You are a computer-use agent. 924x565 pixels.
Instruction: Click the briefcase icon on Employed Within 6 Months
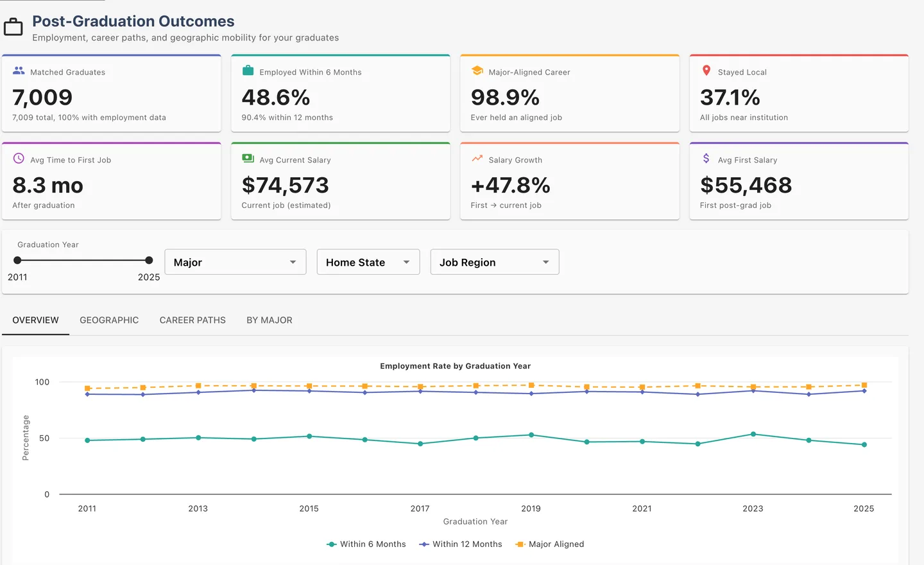pos(248,71)
